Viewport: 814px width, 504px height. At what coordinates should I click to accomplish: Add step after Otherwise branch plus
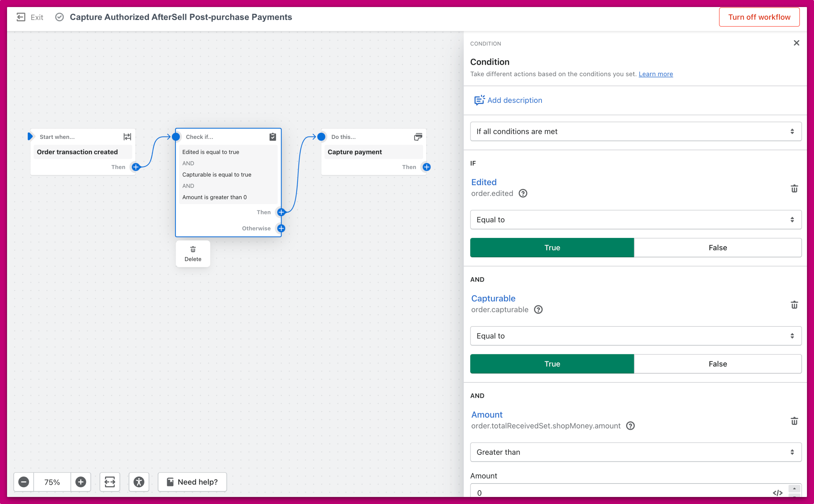(x=281, y=228)
